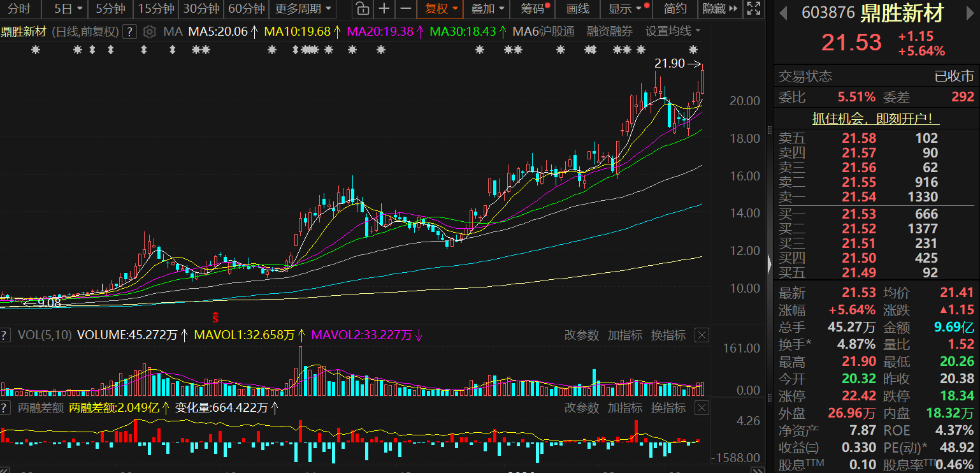Image resolution: width=980 pixels, height=473 pixels.
Task: Toggle the 融资融券 overlay
Action: pyautogui.click(x=610, y=31)
